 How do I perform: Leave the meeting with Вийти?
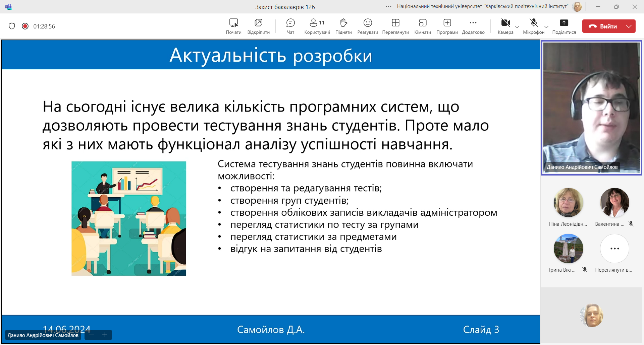(x=602, y=26)
